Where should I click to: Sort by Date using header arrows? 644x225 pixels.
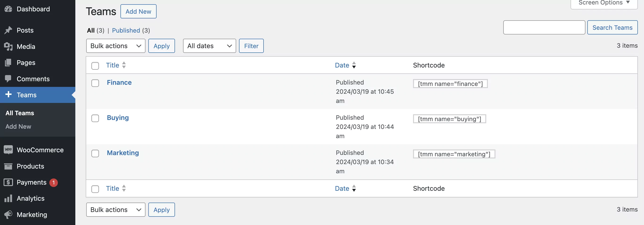[354, 65]
